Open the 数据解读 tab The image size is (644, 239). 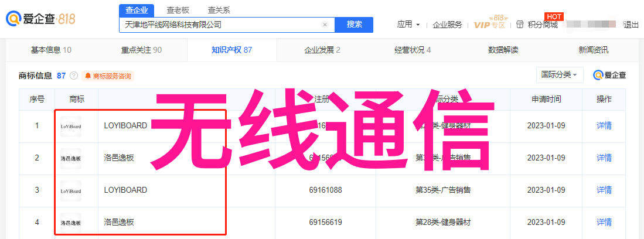(x=503, y=50)
